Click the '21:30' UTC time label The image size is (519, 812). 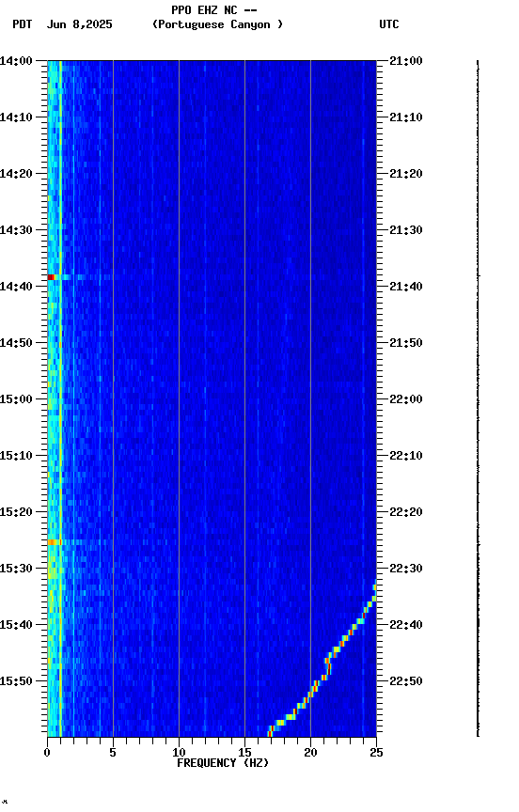[x=406, y=230]
